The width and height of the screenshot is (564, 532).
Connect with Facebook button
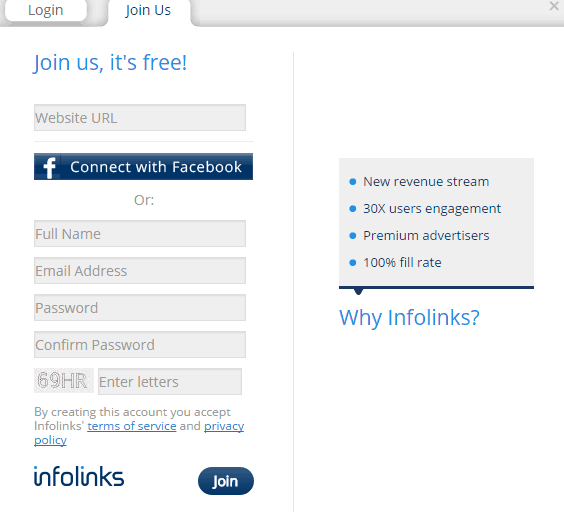(x=144, y=167)
